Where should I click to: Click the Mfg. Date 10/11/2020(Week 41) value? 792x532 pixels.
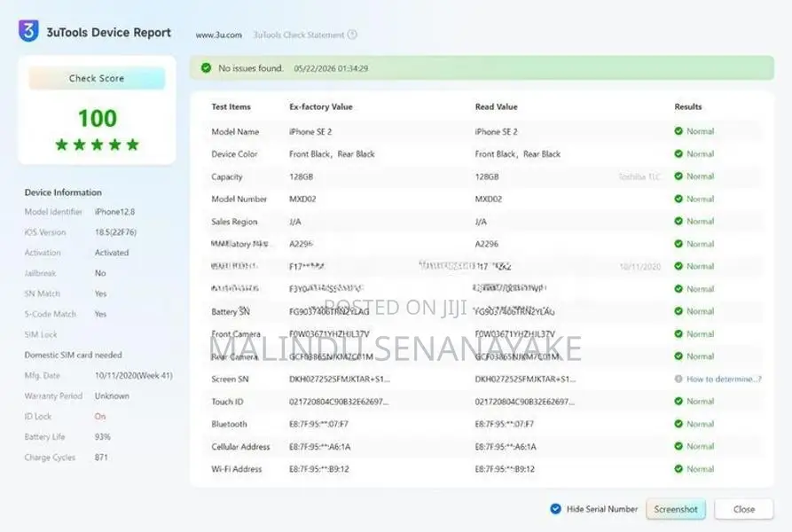134,376
